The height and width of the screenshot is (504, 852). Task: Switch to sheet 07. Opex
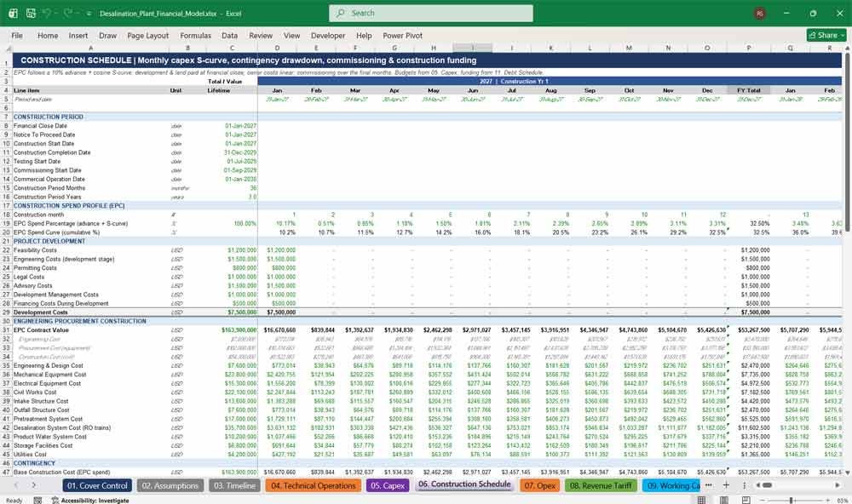pos(539,485)
